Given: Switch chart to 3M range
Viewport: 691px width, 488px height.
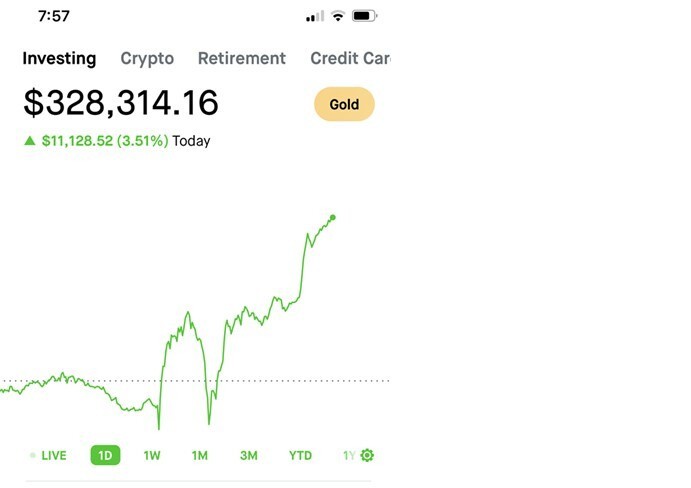Looking at the screenshot, I should (249, 455).
